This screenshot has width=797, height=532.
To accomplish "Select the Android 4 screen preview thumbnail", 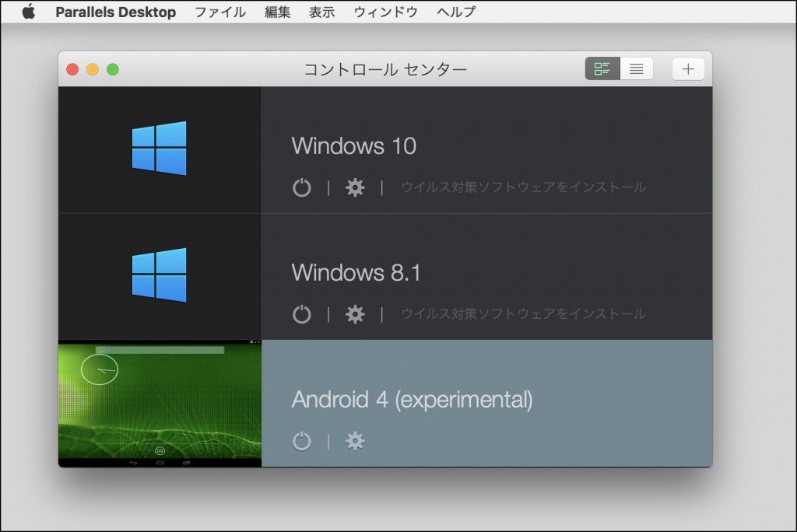I will pos(160,404).
